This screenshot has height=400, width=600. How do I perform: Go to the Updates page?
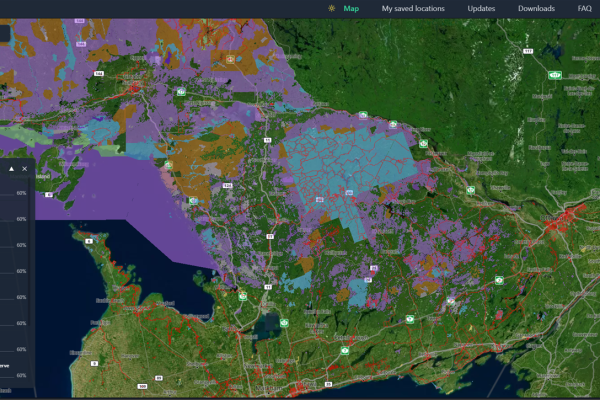click(x=481, y=9)
